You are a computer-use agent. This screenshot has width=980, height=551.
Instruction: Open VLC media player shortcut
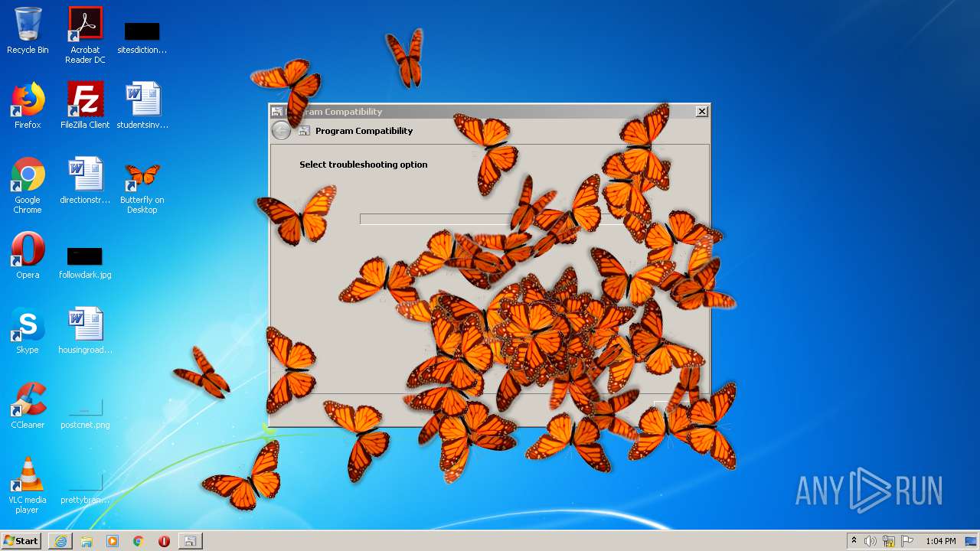click(x=28, y=485)
